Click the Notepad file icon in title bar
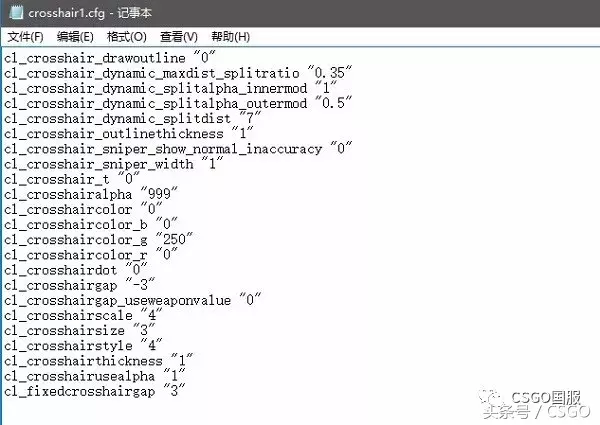The height and width of the screenshot is (425, 600). 16,12
